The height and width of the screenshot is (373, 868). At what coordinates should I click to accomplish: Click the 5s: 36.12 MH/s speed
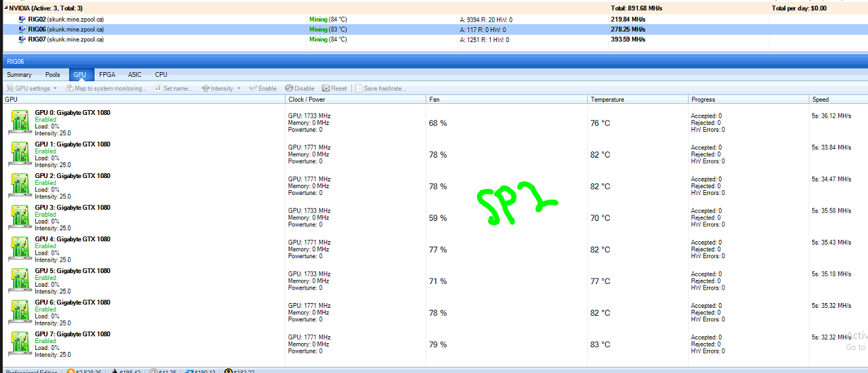[831, 116]
